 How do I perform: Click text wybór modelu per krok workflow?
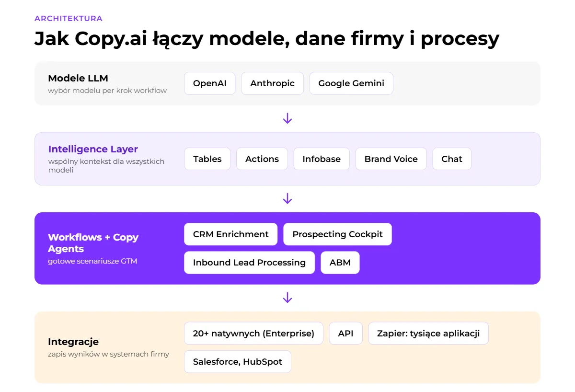(107, 91)
